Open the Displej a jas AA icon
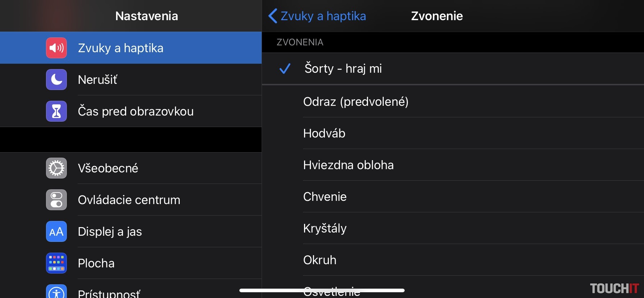The width and height of the screenshot is (644, 298). click(x=56, y=231)
